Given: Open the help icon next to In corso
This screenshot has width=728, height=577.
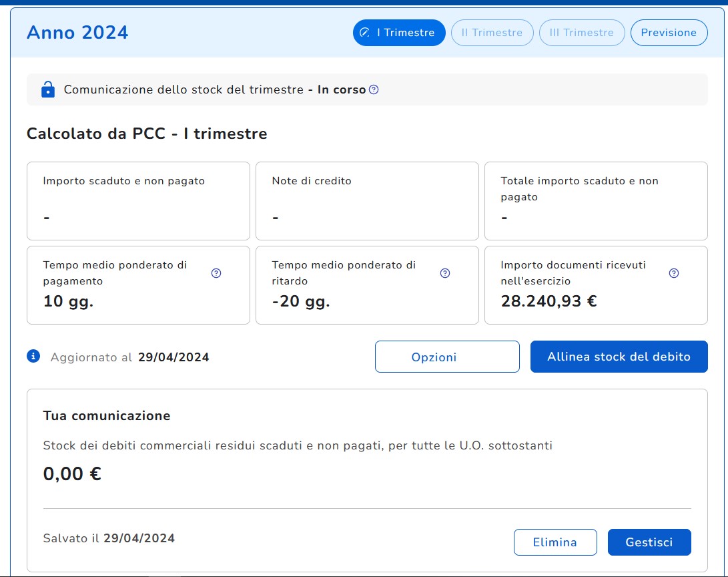Looking at the screenshot, I should point(374,89).
